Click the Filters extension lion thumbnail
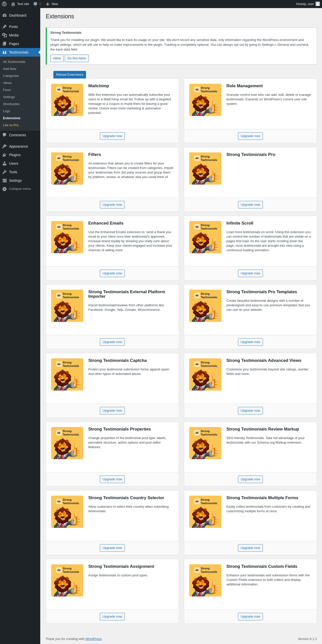 point(67,168)
